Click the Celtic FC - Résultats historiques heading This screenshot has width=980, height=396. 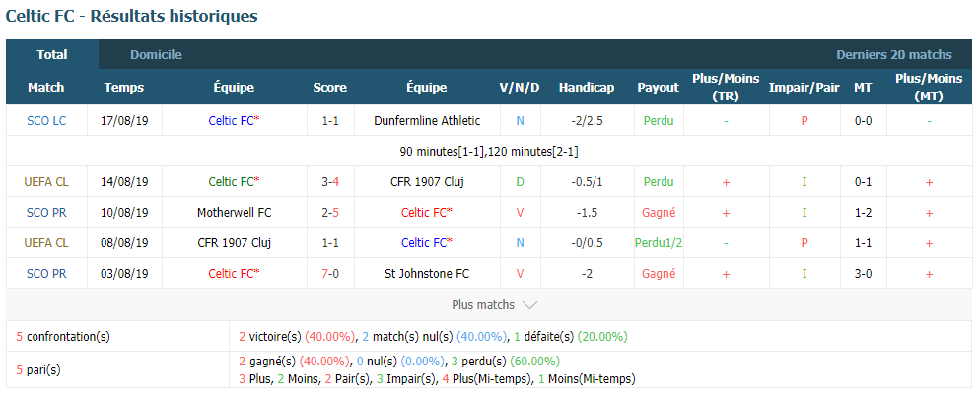(131, 16)
